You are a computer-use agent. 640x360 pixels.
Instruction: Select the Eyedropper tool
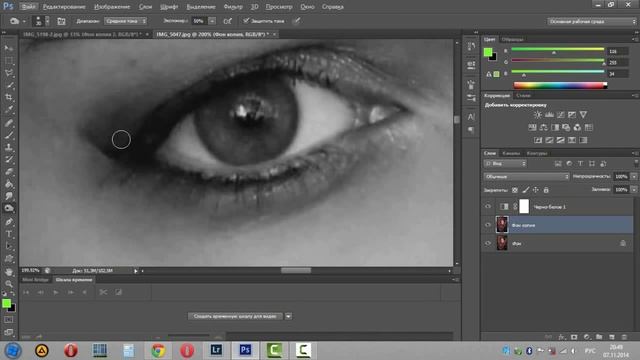click(x=9, y=110)
